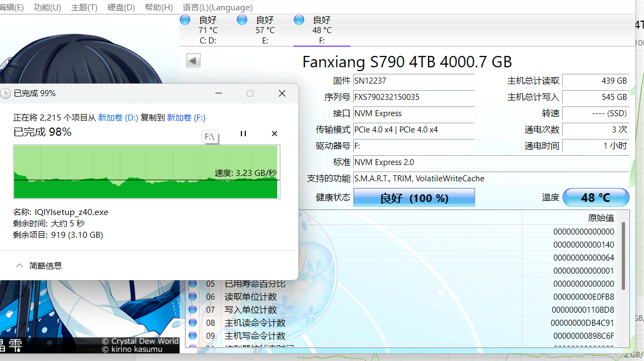Image resolution: width=644 pixels, height=361 pixels.
Task: Click the status orb for attribute 07
Action: tap(193, 309)
